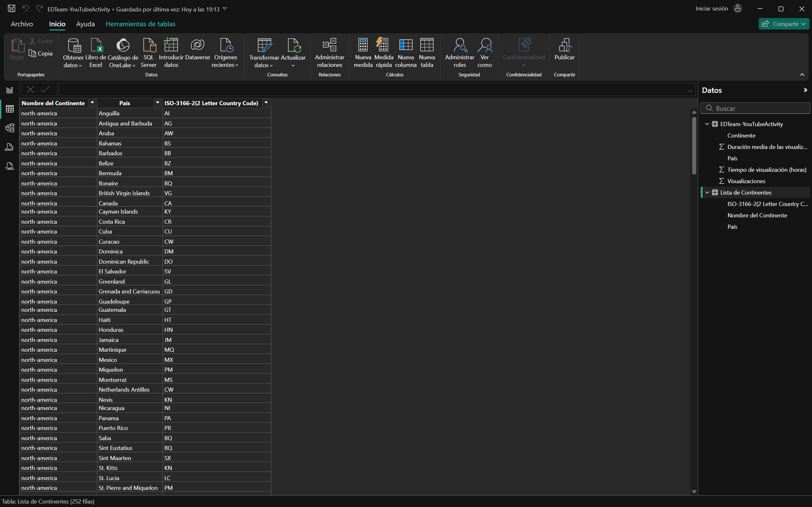Open the Archivo menu

pyautogui.click(x=22, y=24)
